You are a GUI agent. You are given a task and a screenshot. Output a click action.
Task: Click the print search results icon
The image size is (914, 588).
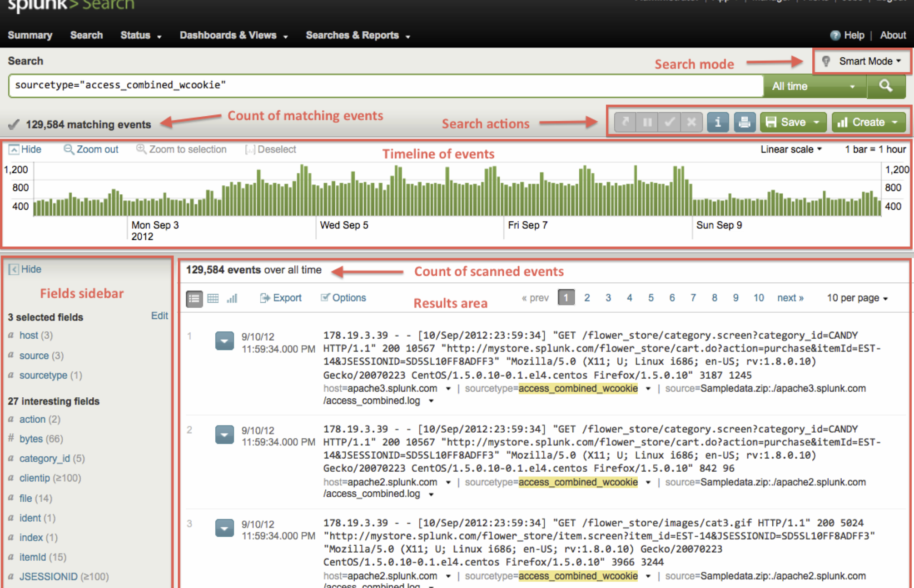click(744, 122)
